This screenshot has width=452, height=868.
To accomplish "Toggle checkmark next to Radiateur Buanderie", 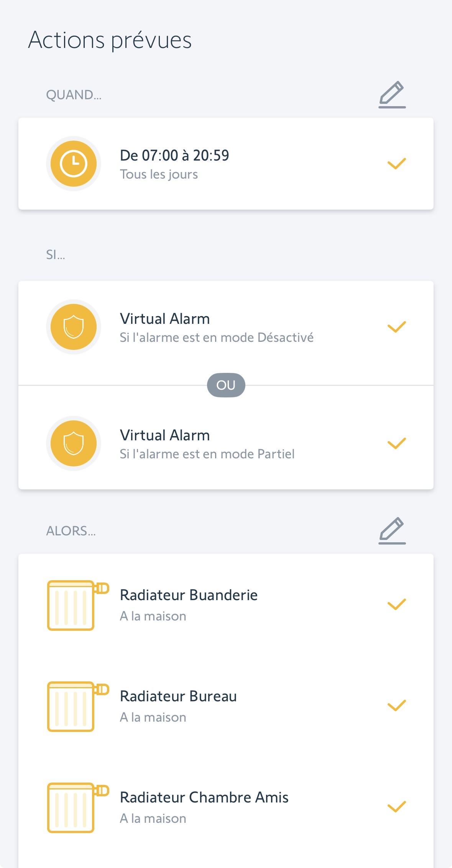I will coord(396,604).
